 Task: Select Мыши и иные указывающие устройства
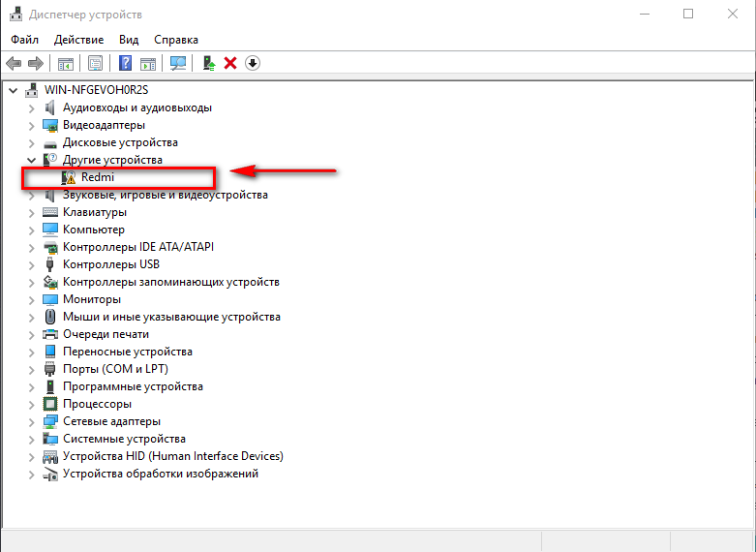pos(171,317)
